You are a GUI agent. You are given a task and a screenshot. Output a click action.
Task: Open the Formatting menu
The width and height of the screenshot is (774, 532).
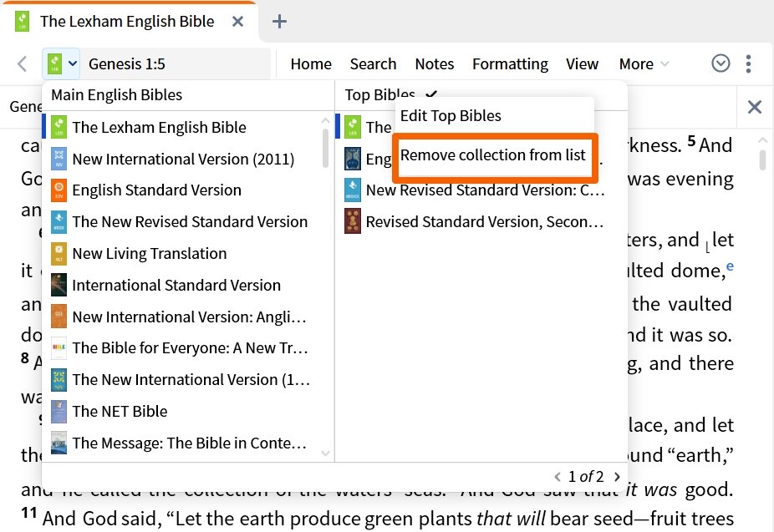[x=510, y=64]
